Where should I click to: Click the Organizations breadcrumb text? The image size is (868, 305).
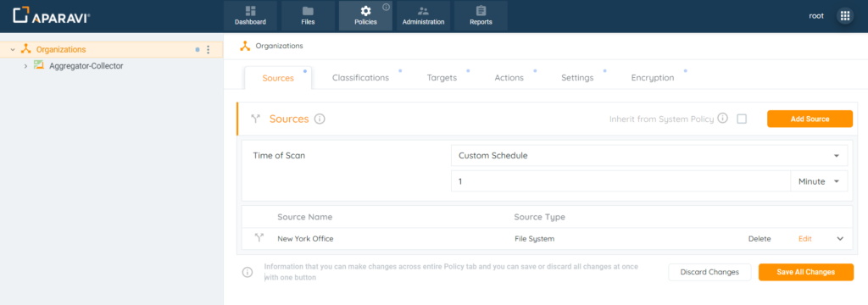(x=279, y=46)
